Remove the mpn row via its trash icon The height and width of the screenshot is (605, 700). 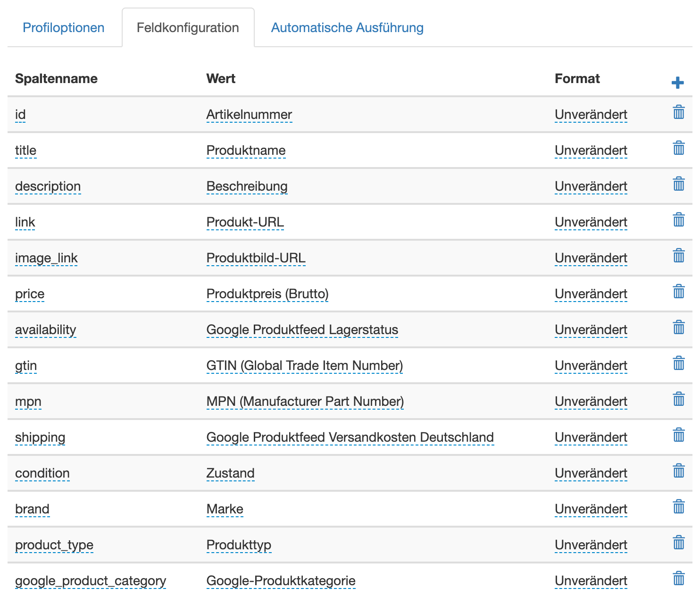[x=679, y=399]
